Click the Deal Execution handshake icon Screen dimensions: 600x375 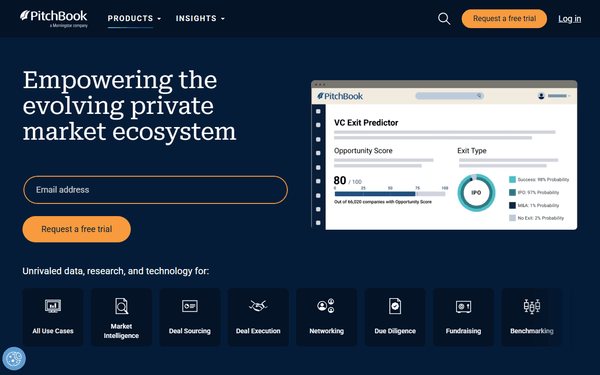tap(258, 305)
